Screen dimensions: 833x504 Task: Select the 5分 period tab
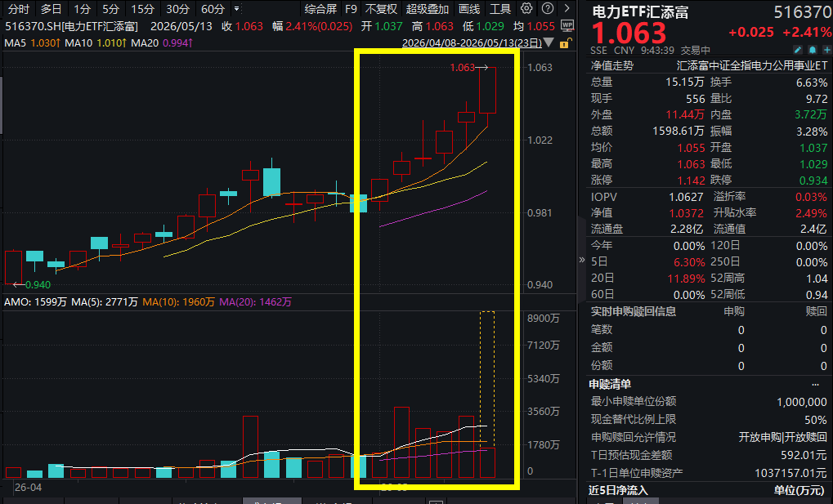pos(110,9)
